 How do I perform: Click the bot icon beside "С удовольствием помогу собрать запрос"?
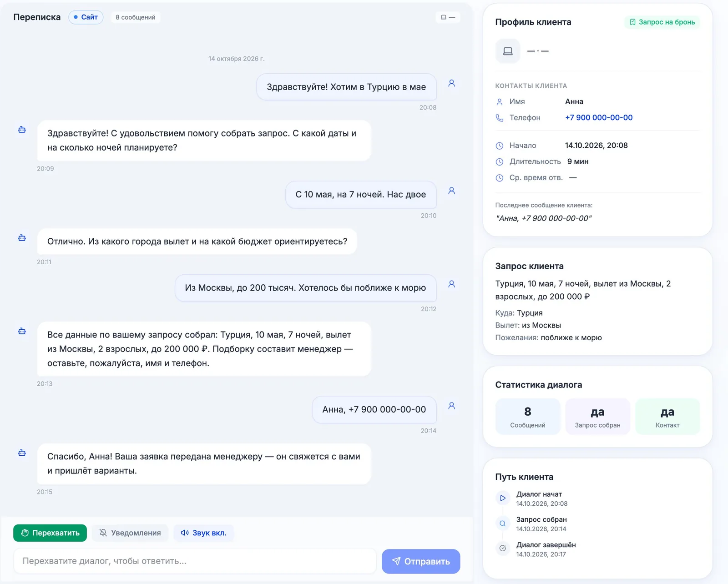(x=22, y=130)
